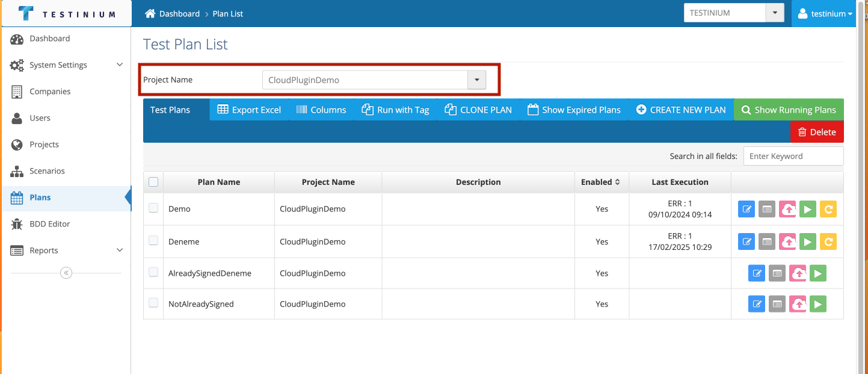Click the CloudPluginDemo project name field
The height and width of the screenshot is (374, 868).
pyautogui.click(x=365, y=79)
